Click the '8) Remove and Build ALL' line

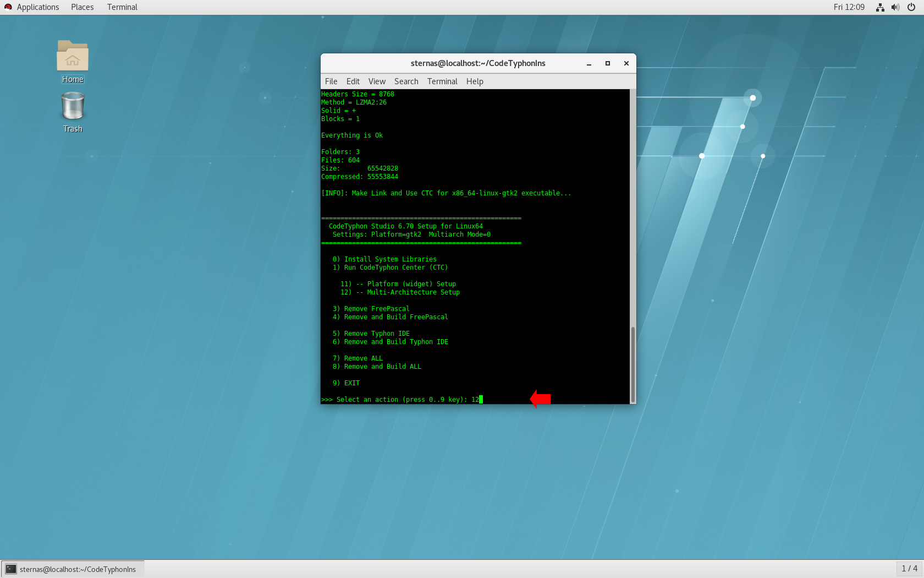click(377, 367)
